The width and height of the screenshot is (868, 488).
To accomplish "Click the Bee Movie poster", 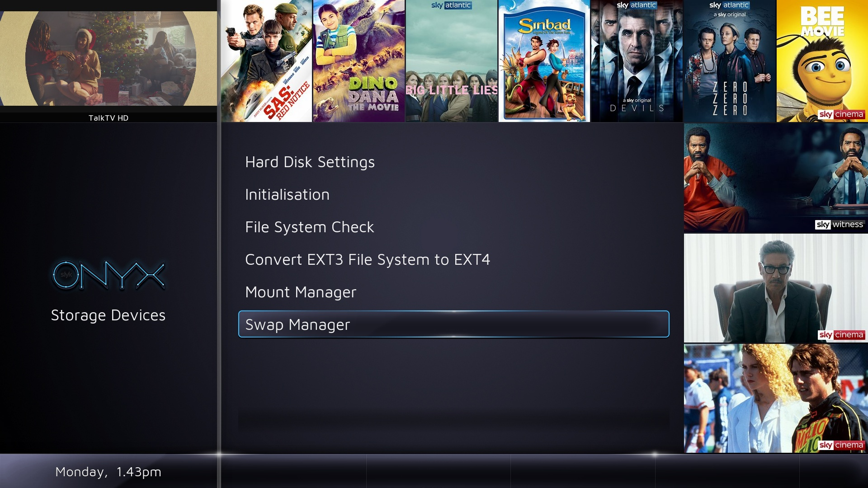I will pos(822,61).
